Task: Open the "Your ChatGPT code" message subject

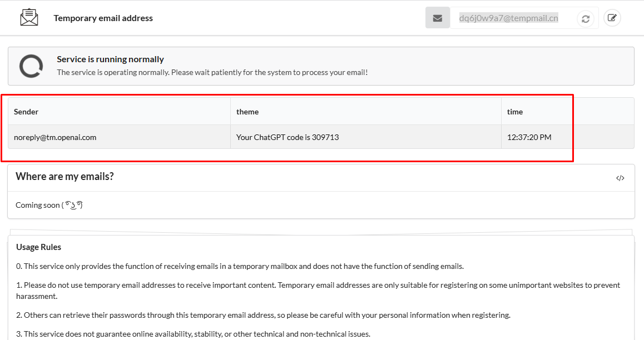Action: [x=288, y=137]
